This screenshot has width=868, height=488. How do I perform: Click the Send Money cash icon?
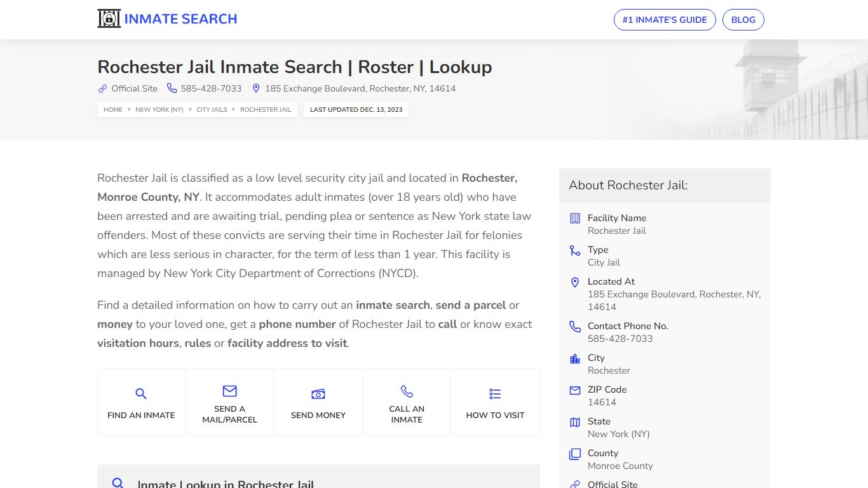click(x=318, y=394)
